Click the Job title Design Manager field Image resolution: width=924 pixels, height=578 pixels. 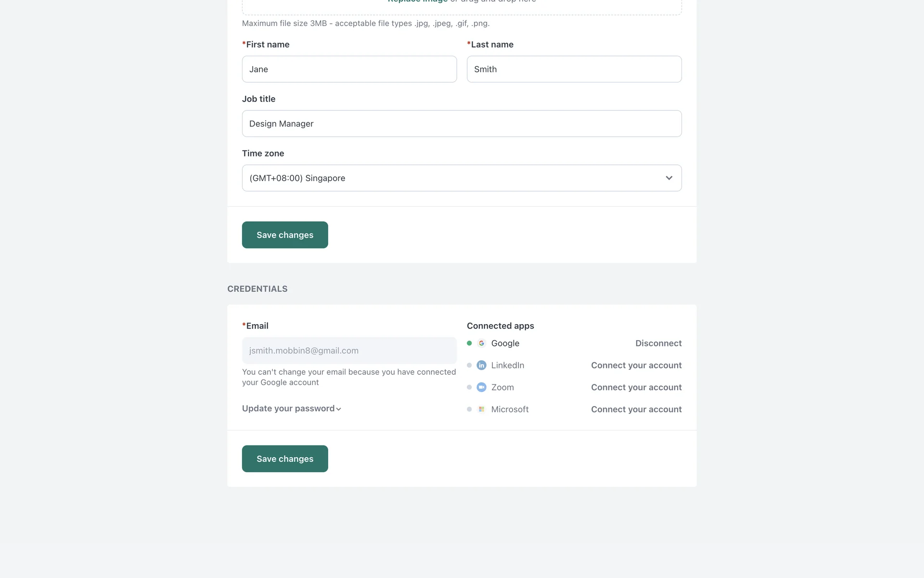(461, 124)
